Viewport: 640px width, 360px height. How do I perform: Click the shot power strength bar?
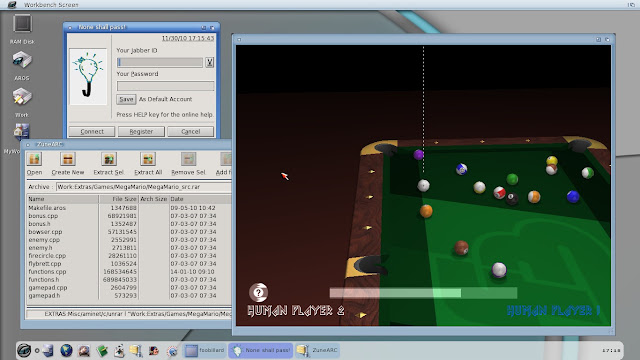(423, 293)
